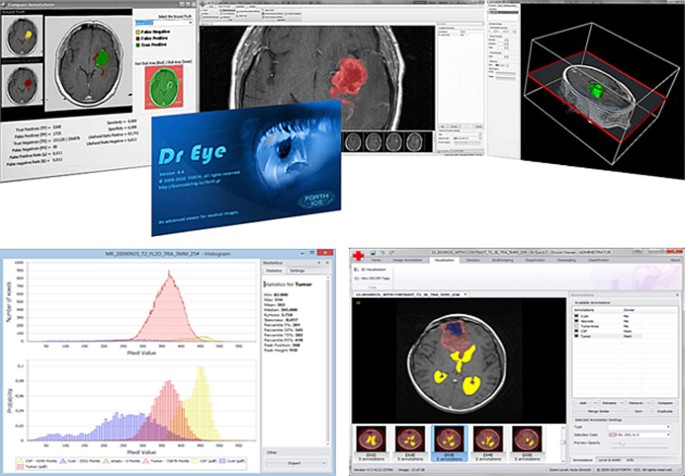The width and height of the screenshot is (685, 476).
Task: Click the False Positive dark red legend marker
Action: (138, 38)
